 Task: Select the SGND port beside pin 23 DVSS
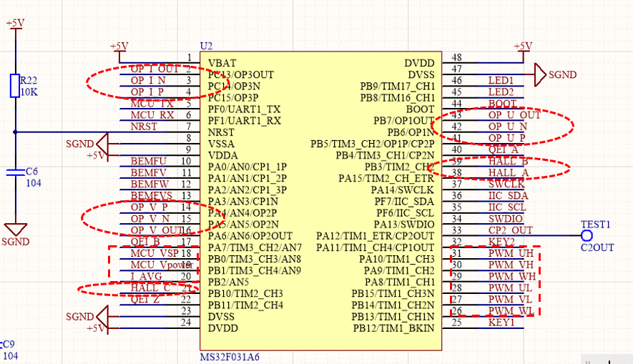pyautogui.click(x=103, y=316)
